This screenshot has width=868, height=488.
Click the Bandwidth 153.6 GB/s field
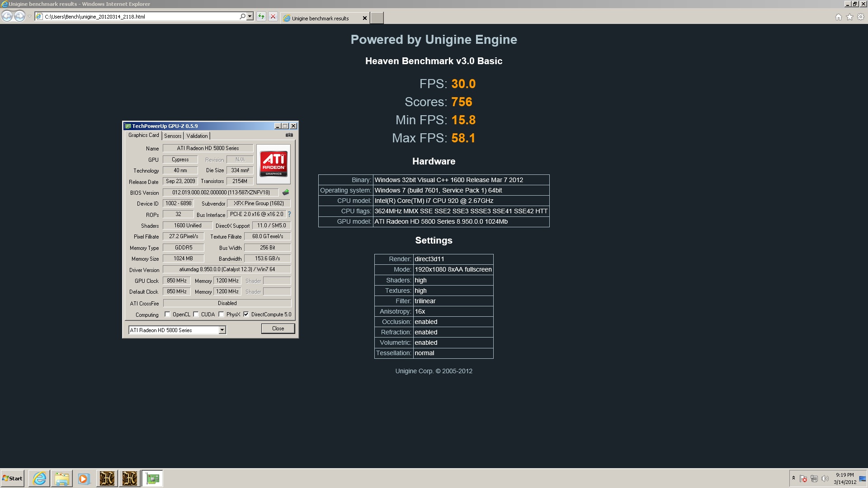267,258
